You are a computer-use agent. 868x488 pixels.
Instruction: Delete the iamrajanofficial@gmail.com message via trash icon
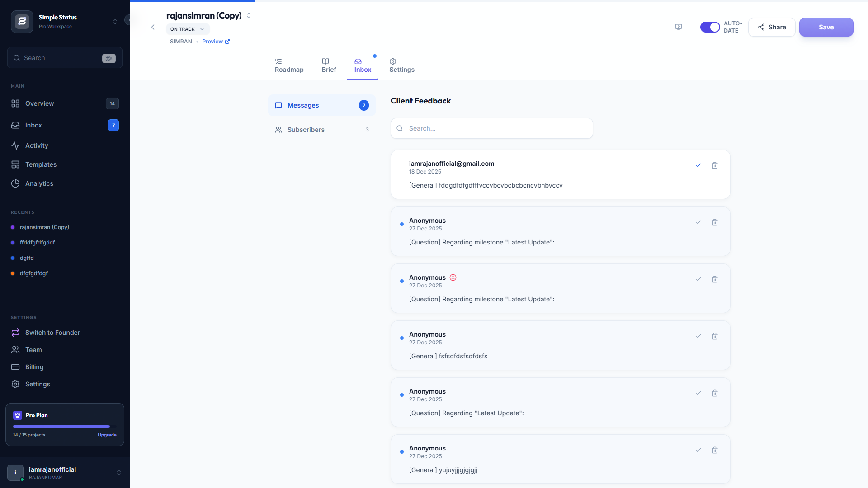tap(715, 165)
